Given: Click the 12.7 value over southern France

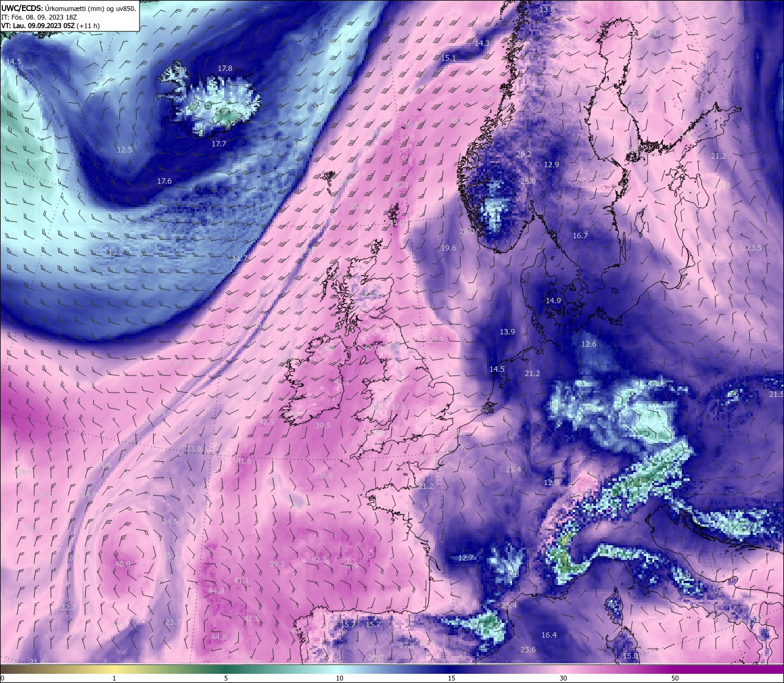Looking at the screenshot, I should (466, 558).
